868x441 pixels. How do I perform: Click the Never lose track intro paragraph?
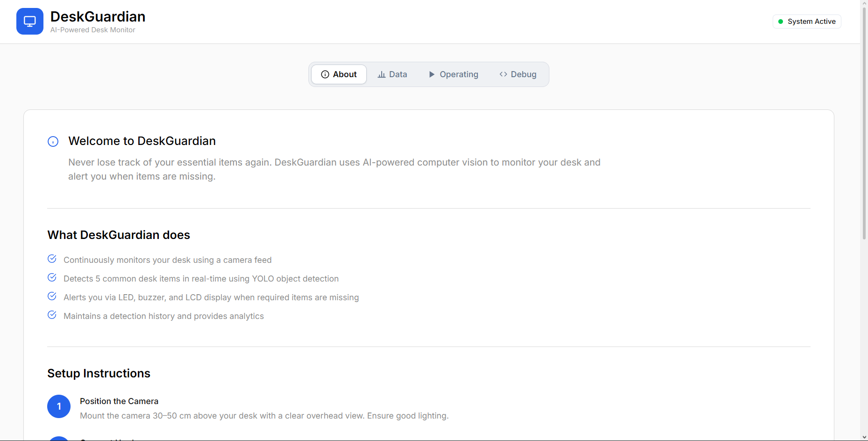[x=334, y=169]
